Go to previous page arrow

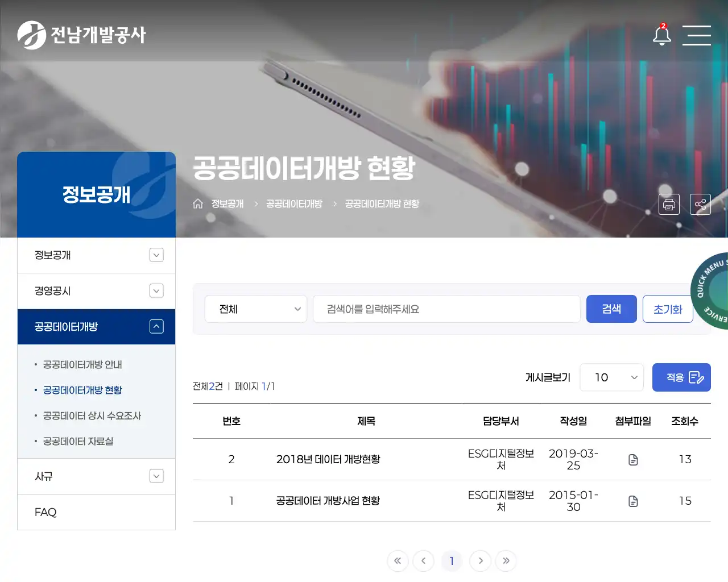pos(423,561)
